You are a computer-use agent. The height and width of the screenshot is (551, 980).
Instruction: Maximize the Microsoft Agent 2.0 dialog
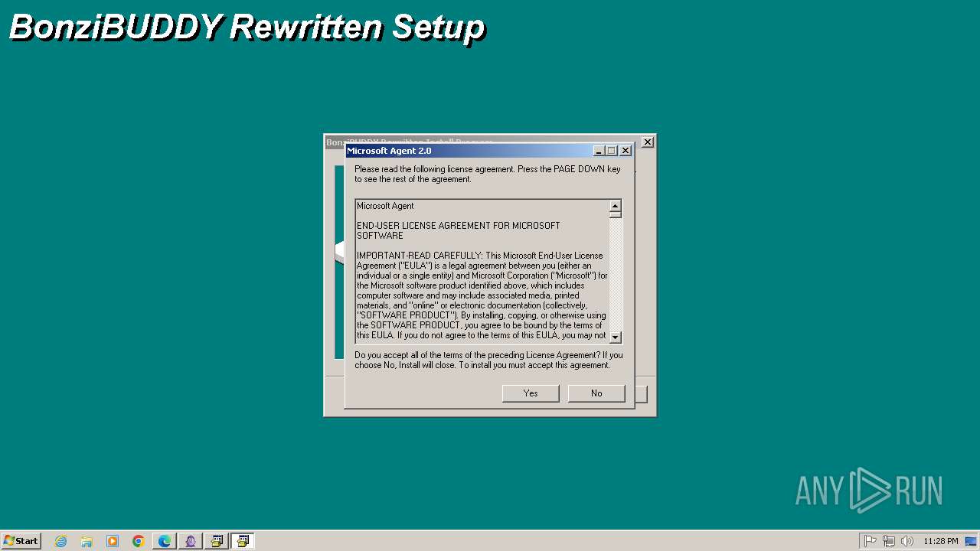coord(611,151)
